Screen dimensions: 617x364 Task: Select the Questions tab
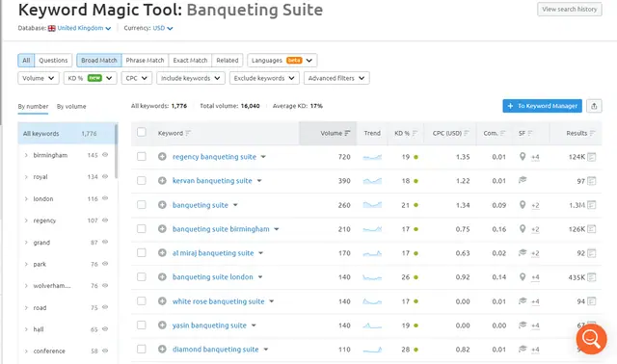(x=53, y=60)
